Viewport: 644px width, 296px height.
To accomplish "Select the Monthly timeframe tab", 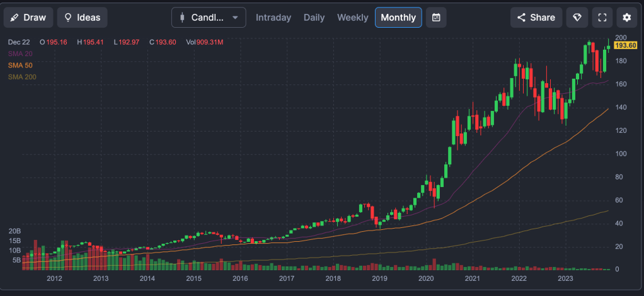I will 398,18.
